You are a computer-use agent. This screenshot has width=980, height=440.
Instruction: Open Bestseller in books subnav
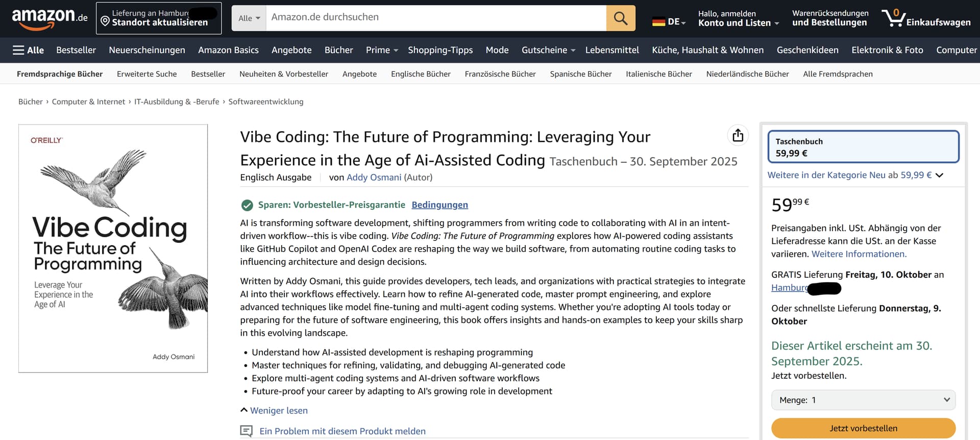coord(208,74)
